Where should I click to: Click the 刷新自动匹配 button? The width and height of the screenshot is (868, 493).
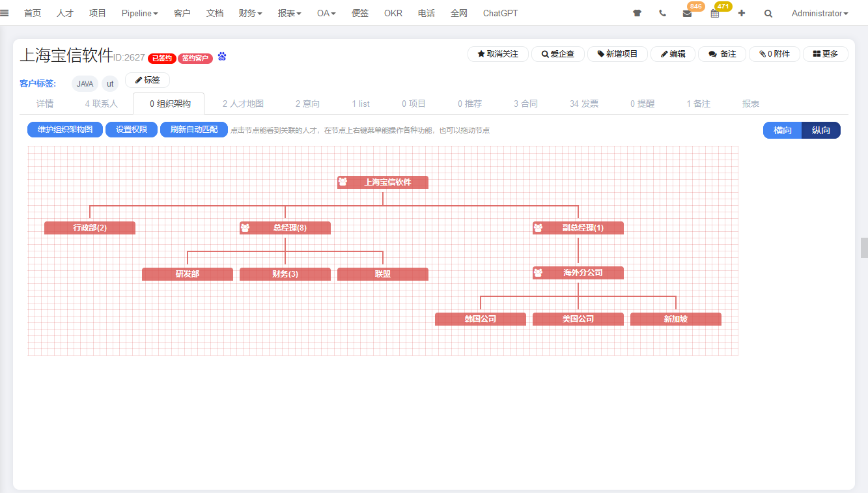[193, 130]
